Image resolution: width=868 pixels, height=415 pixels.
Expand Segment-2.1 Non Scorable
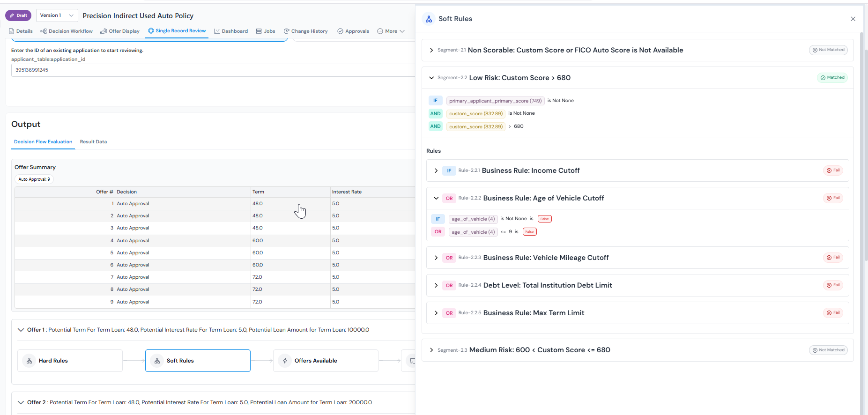(x=431, y=50)
